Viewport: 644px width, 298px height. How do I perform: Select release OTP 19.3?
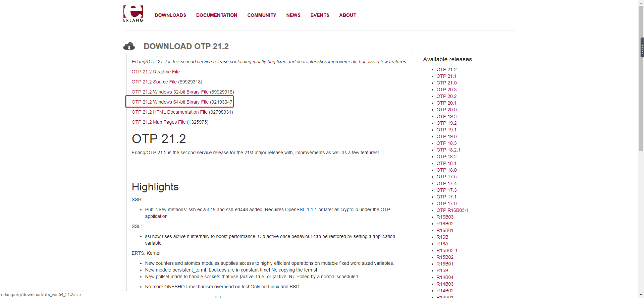point(446,116)
